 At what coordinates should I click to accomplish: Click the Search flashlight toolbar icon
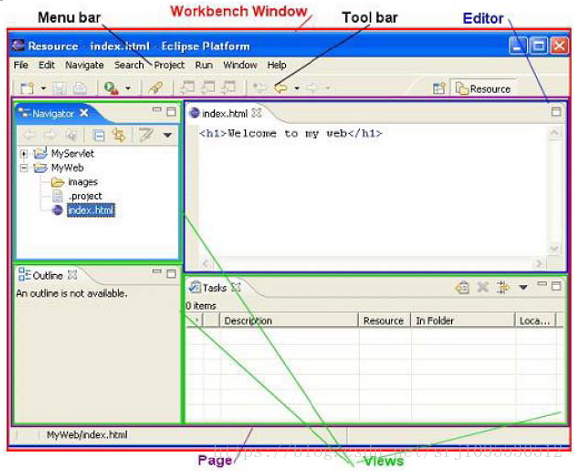[156, 88]
